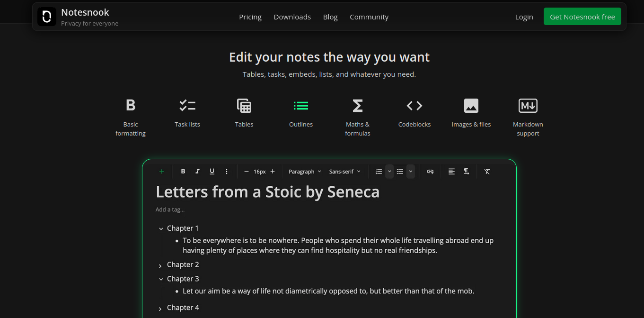The image size is (644, 318).
Task: Toggle italic formatting in editor toolbar
Action: pos(197,172)
